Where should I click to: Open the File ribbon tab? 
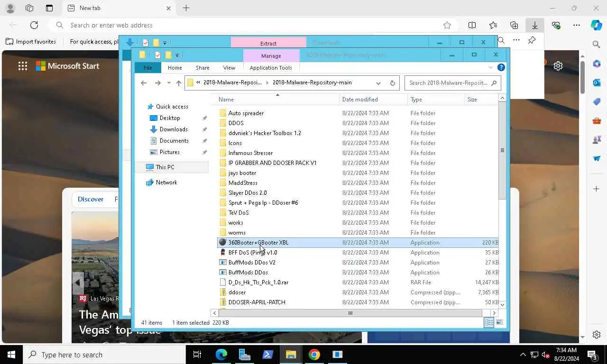pyautogui.click(x=148, y=68)
